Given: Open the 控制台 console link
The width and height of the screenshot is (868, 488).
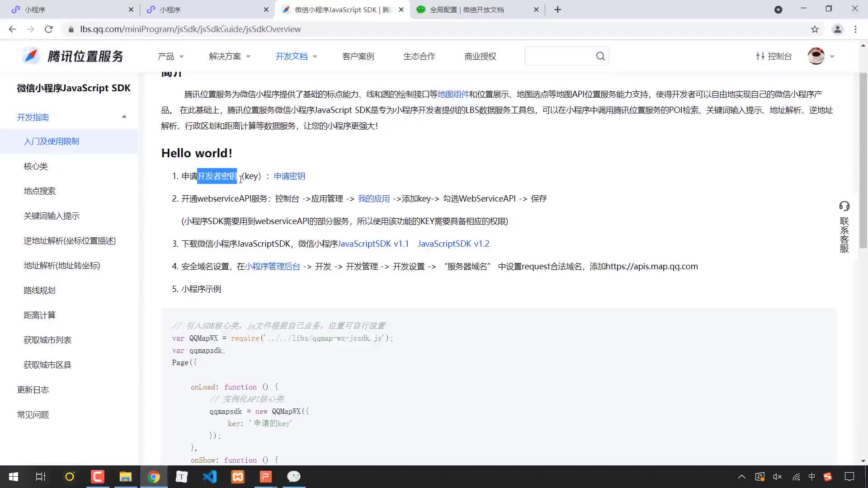Looking at the screenshot, I should click(774, 56).
